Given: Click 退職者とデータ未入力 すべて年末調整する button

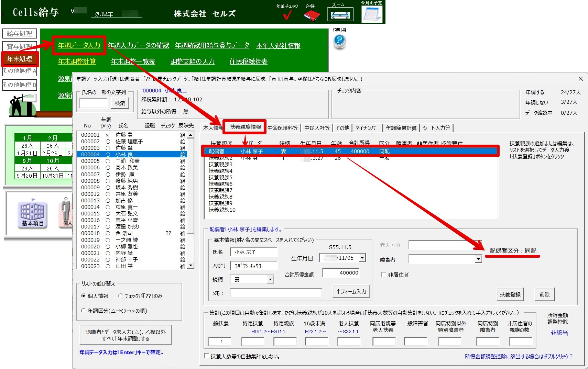Looking at the screenshot, I should [126, 335].
